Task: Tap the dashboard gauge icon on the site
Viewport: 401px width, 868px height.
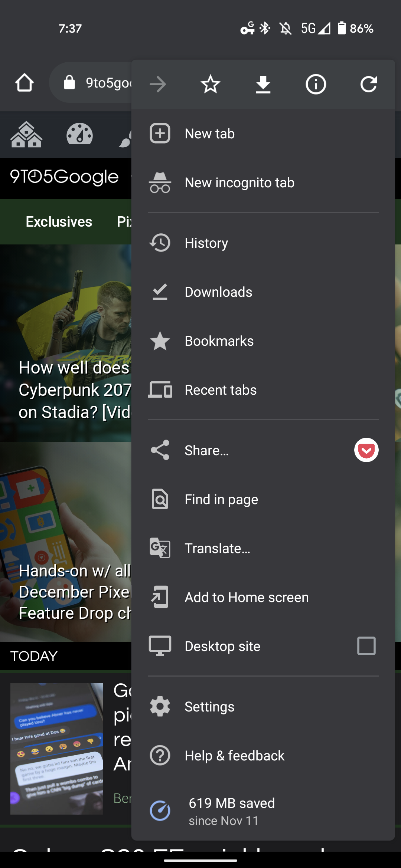Action: coord(79,134)
